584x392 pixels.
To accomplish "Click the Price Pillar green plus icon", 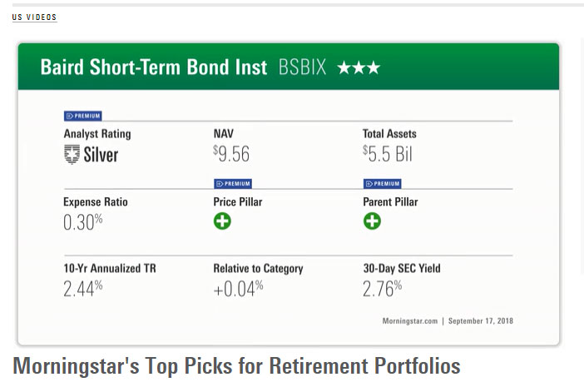I will [222, 221].
